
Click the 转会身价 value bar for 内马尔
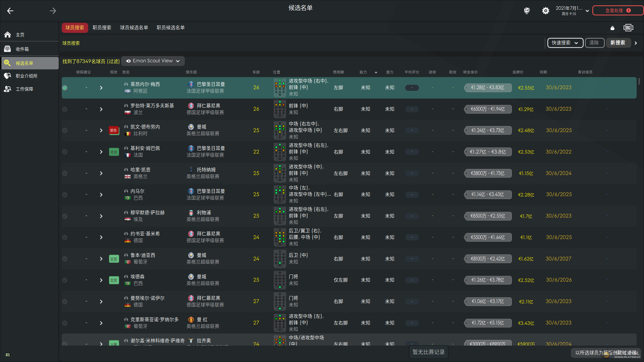point(487,195)
